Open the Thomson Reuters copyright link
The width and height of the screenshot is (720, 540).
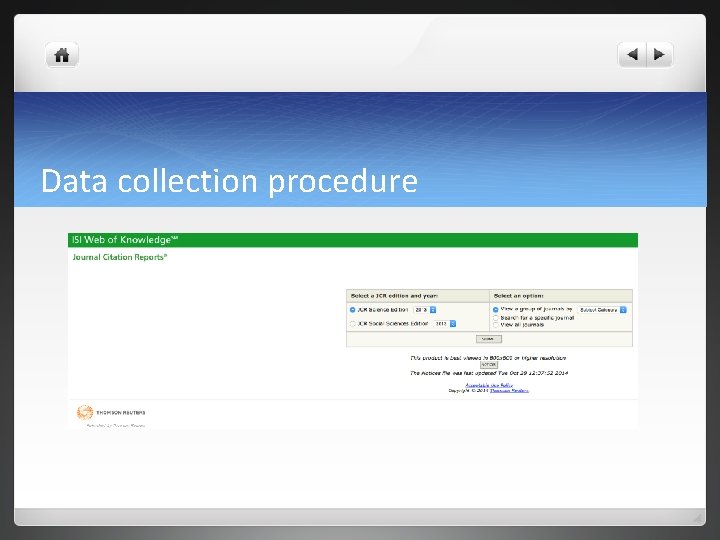pyautogui.click(x=509, y=391)
